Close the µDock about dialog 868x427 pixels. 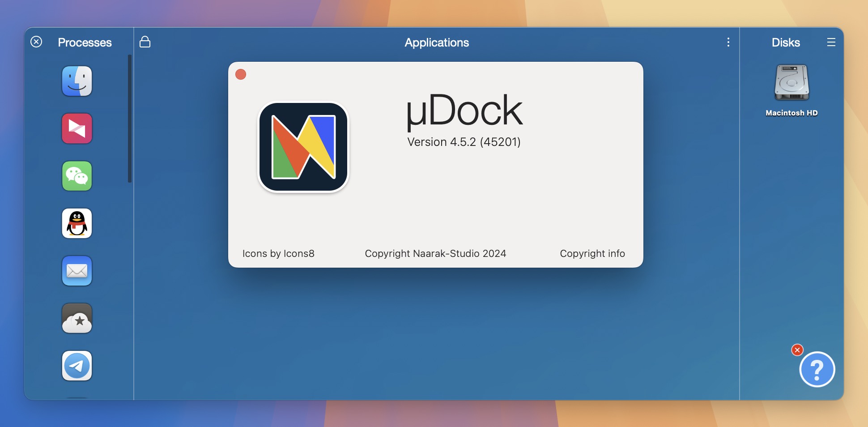click(241, 74)
